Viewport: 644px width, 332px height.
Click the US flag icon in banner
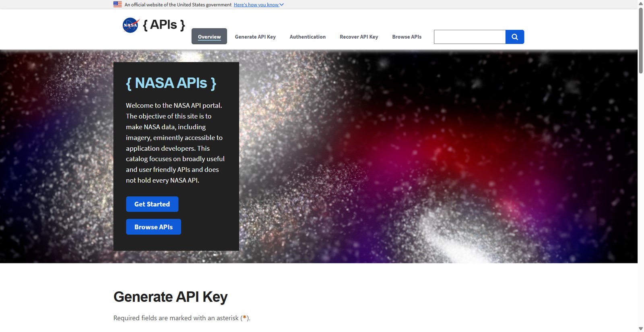(118, 4)
